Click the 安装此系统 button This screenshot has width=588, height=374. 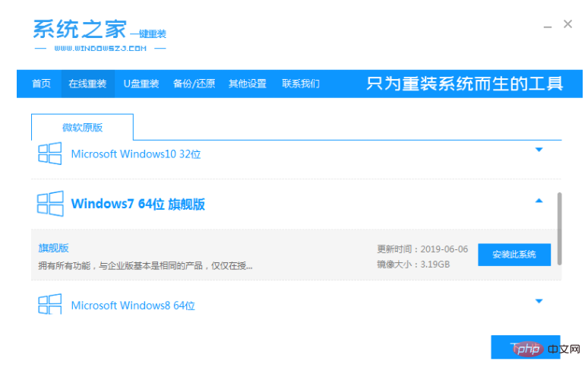pos(514,255)
